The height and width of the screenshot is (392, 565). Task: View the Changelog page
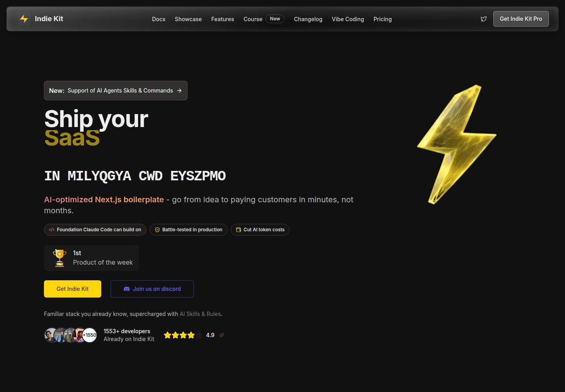point(308,19)
